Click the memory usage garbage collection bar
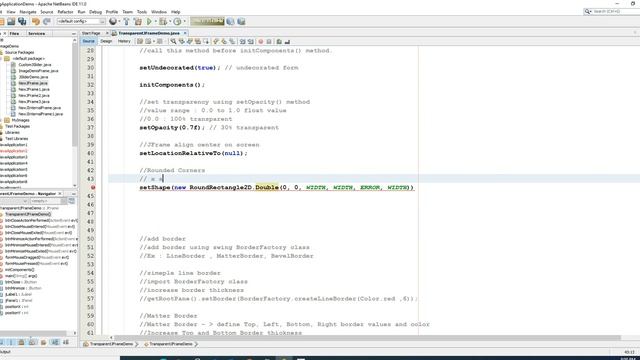 207,21
